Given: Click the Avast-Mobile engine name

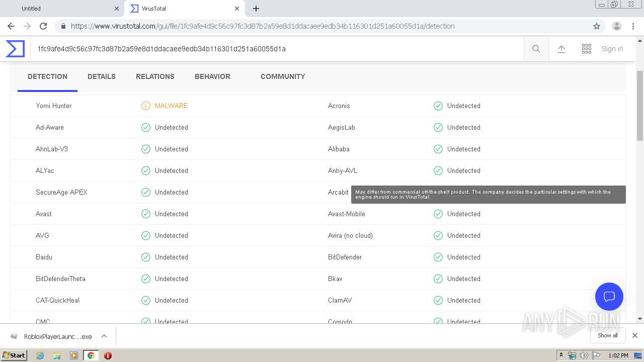Looking at the screenshot, I should coord(347,214).
